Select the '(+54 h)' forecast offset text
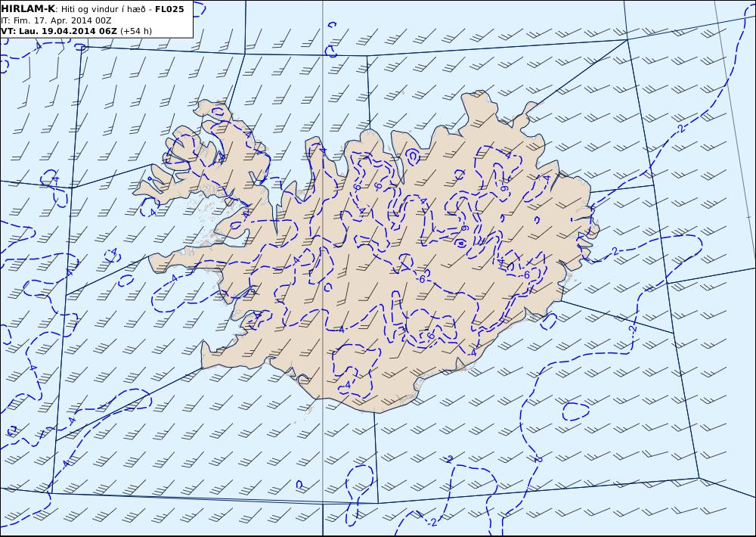 [135, 31]
